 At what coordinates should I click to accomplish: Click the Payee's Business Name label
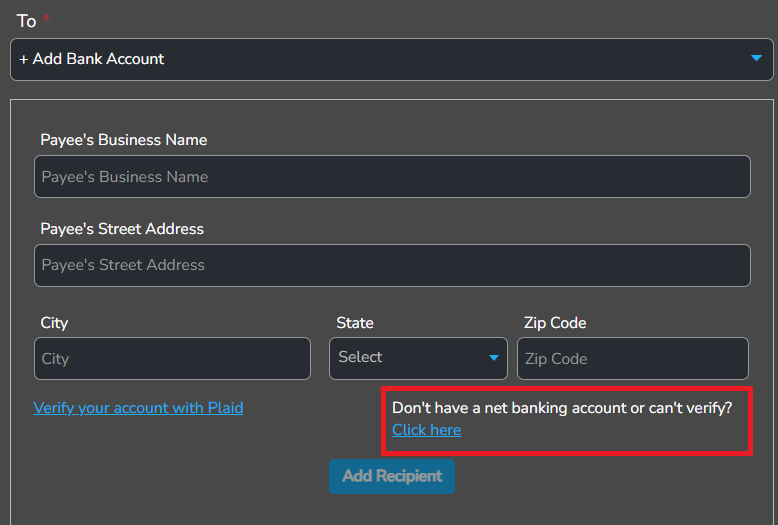[124, 140]
